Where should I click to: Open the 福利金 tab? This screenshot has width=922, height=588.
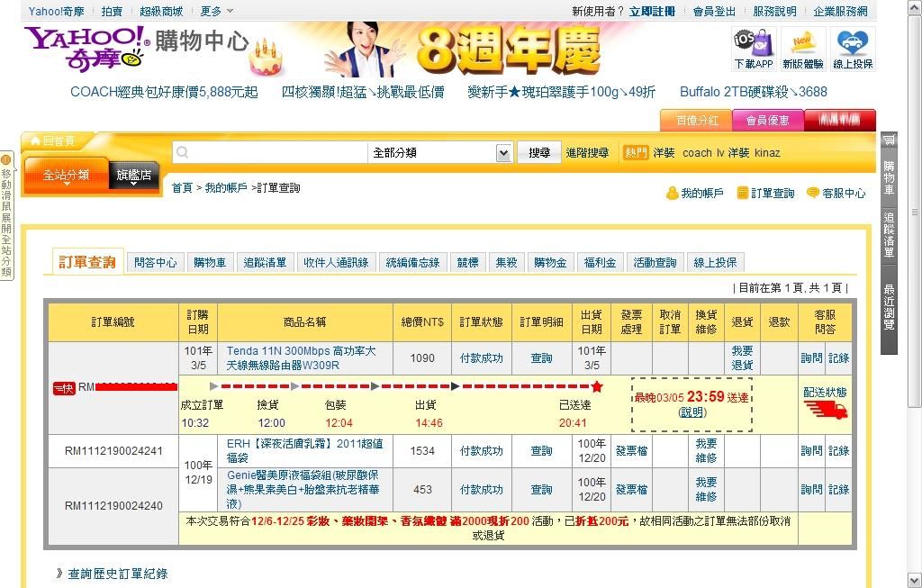pyautogui.click(x=600, y=263)
